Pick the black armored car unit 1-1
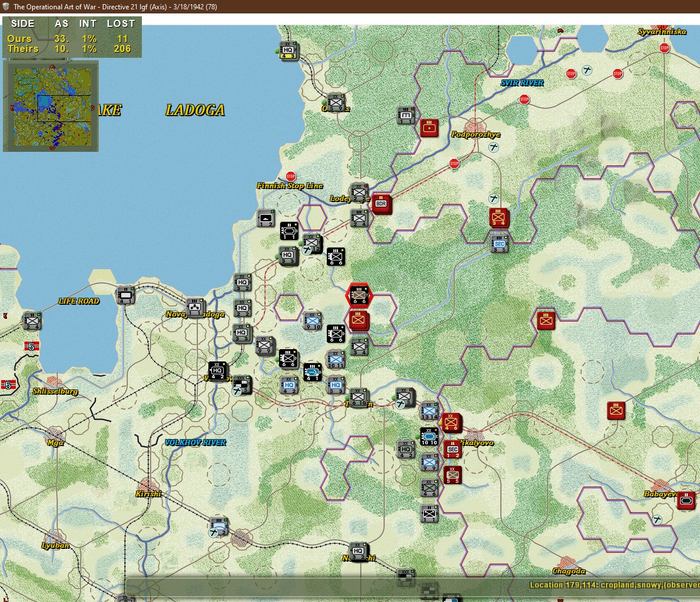This screenshot has width=700, height=602. 290,231
